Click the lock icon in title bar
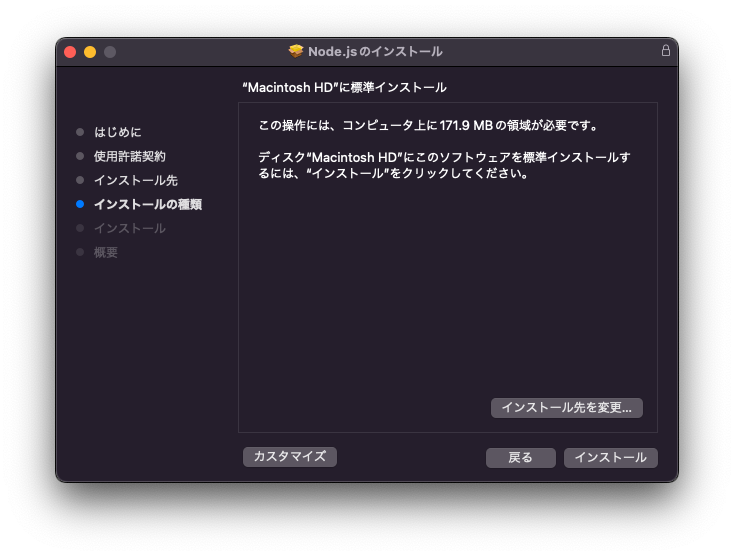 pos(666,51)
